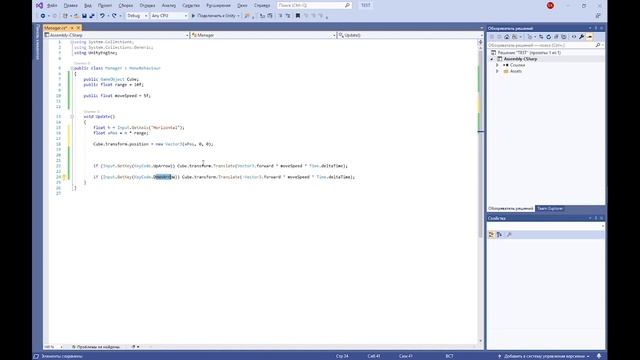The width and height of the screenshot is (640, 360).
Task: Open the Проект menu
Action: coord(105,6)
